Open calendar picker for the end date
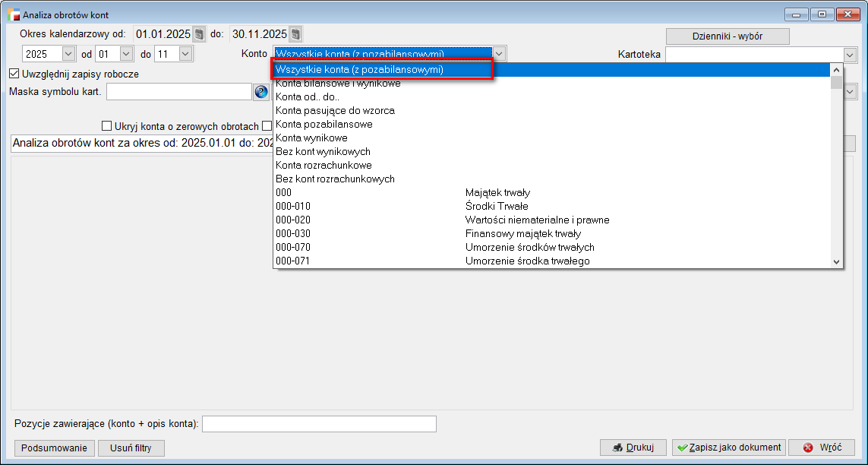Screen dimensions: 868x465 point(295,34)
